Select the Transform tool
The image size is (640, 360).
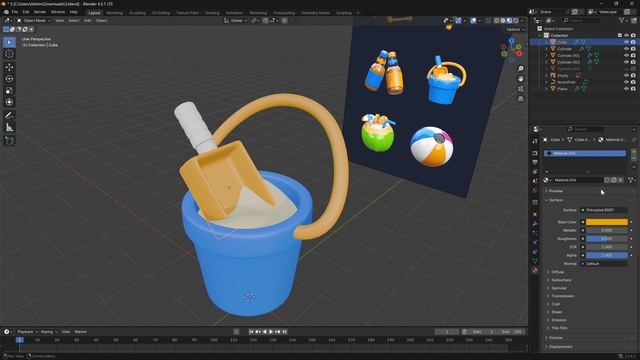9,102
